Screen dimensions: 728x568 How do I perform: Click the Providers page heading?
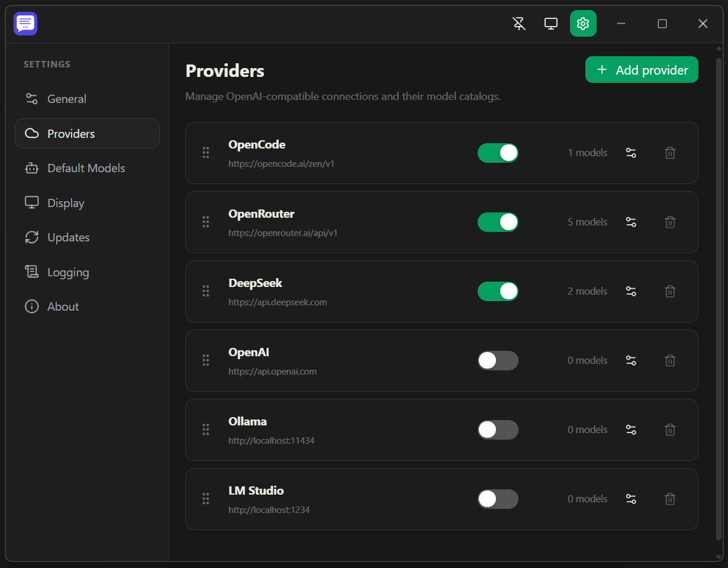[225, 71]
